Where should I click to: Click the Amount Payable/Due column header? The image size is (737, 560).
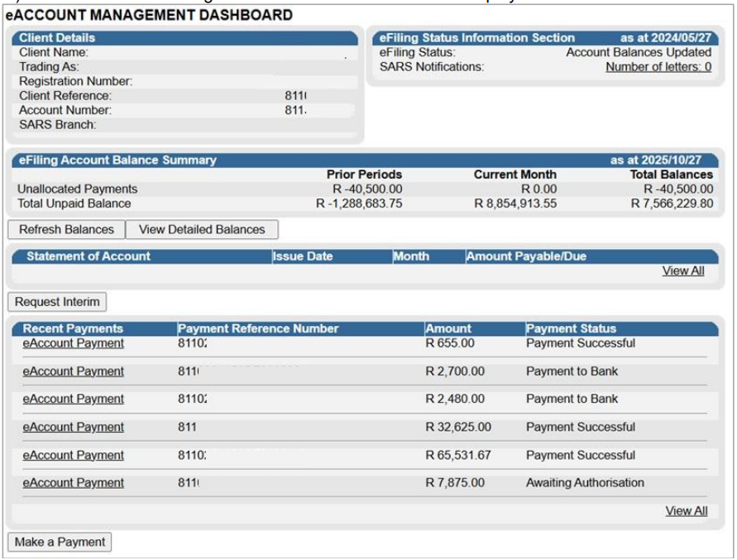pyautogui.click(x=526, y=256)
